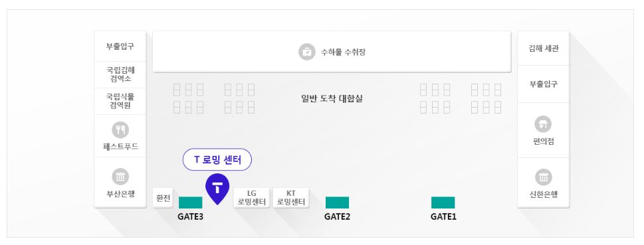The width and height of the screenshot is (644, 245).
Task: Click the blue T roaming map pin
Action: tap(217, 189)
